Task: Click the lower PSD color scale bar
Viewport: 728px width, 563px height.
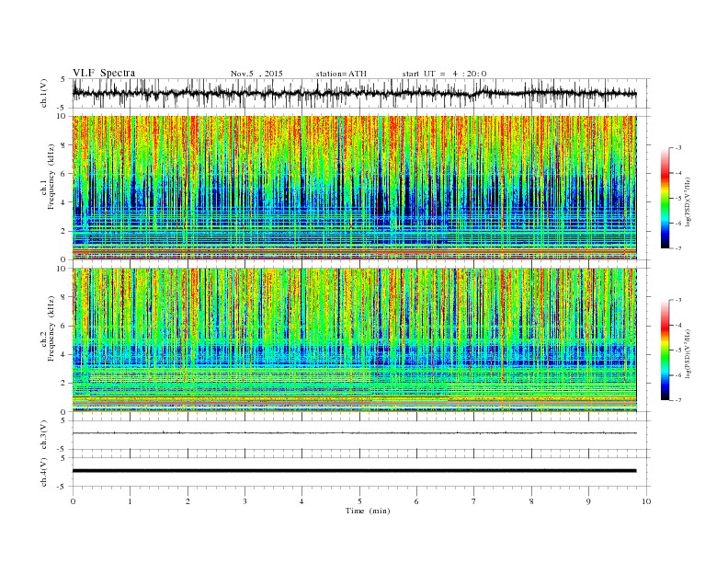Action: (x=665, y=350)
